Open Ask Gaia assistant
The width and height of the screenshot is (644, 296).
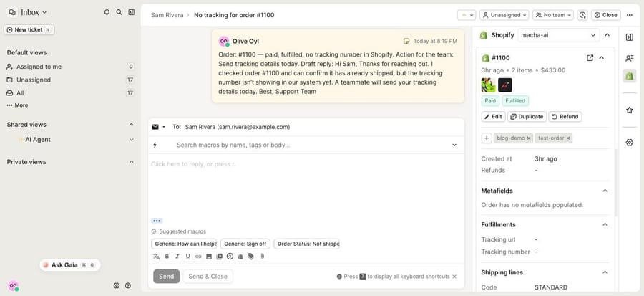[70, 265]
